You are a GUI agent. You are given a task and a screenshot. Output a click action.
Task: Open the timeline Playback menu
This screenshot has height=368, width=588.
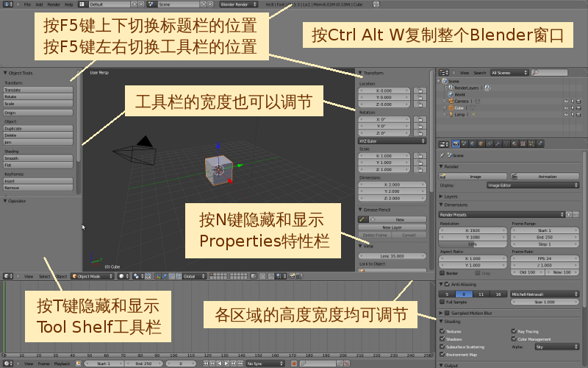[62, 364]
